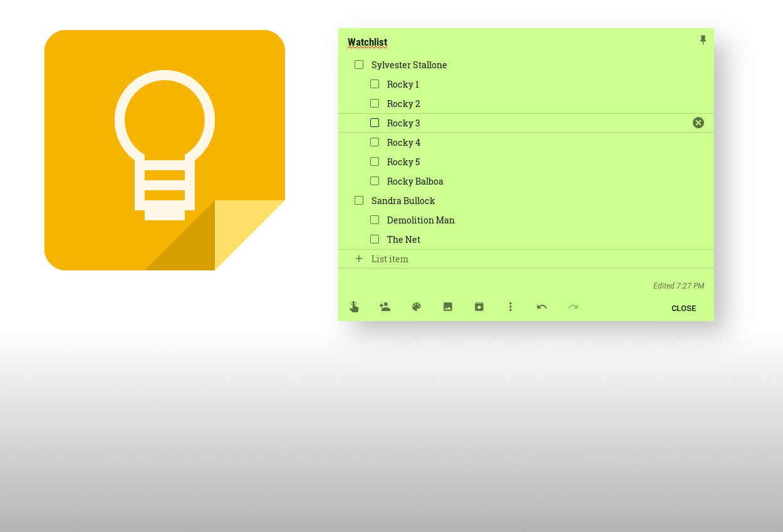
Task: Archive the note with the archive icon
Action: pos(479,307)
